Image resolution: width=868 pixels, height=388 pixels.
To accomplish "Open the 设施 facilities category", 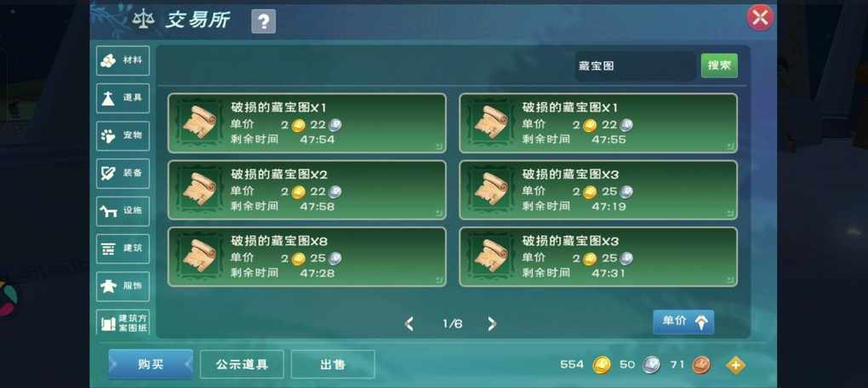I will [x=123, y=211].
